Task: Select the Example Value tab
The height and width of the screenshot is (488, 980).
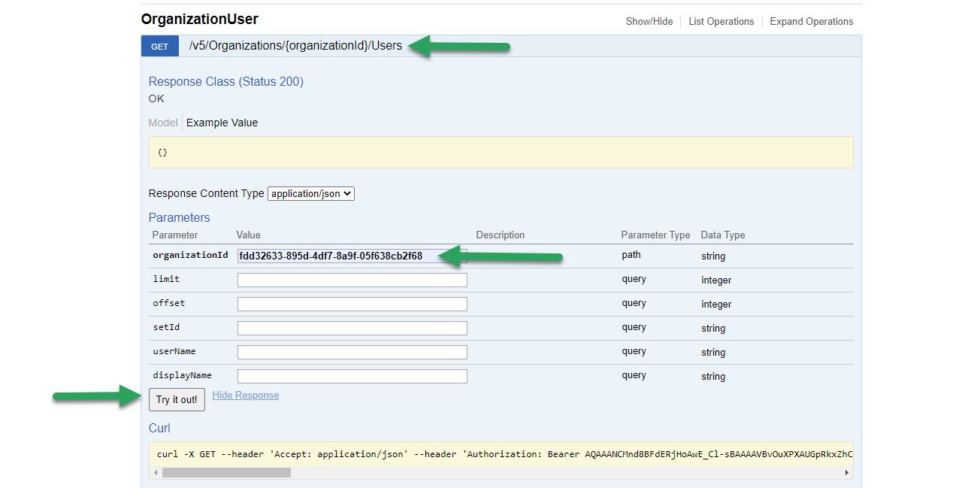Action: (x=222, y=123)
